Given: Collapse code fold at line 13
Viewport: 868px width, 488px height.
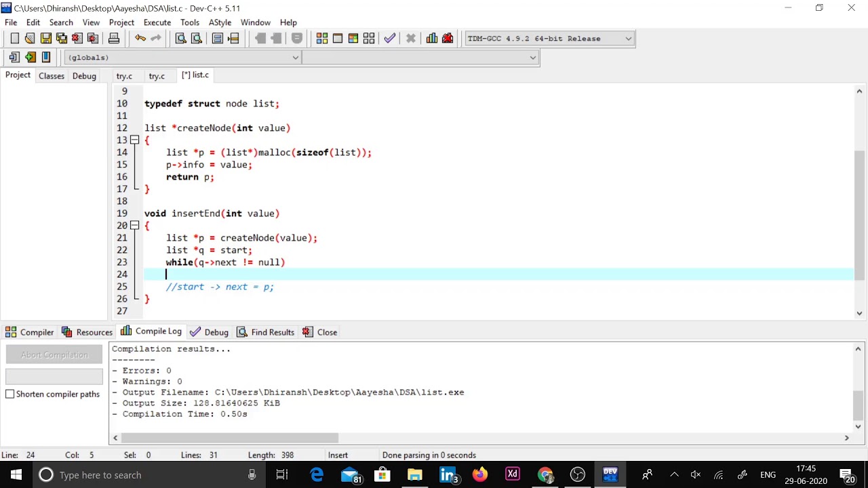Looking at the screenshot, I should [x=134, y=140].
